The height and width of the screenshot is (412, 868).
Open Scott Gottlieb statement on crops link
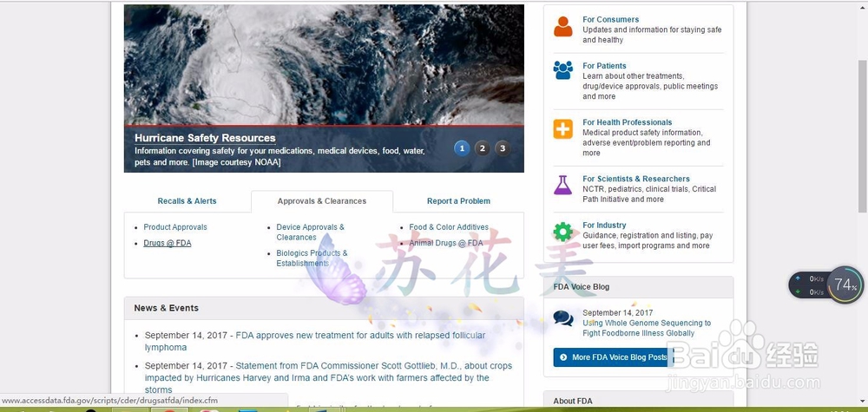(x=328, y=377)
